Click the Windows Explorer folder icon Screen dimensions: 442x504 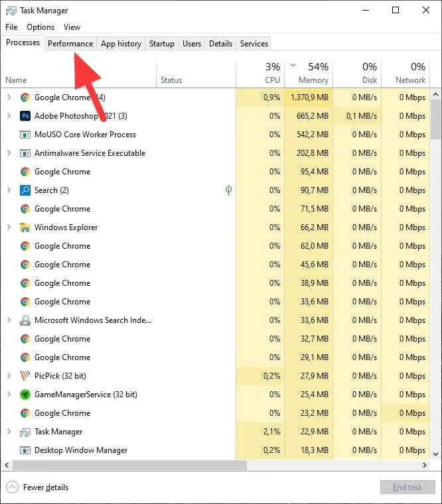[x=25, y=227]
